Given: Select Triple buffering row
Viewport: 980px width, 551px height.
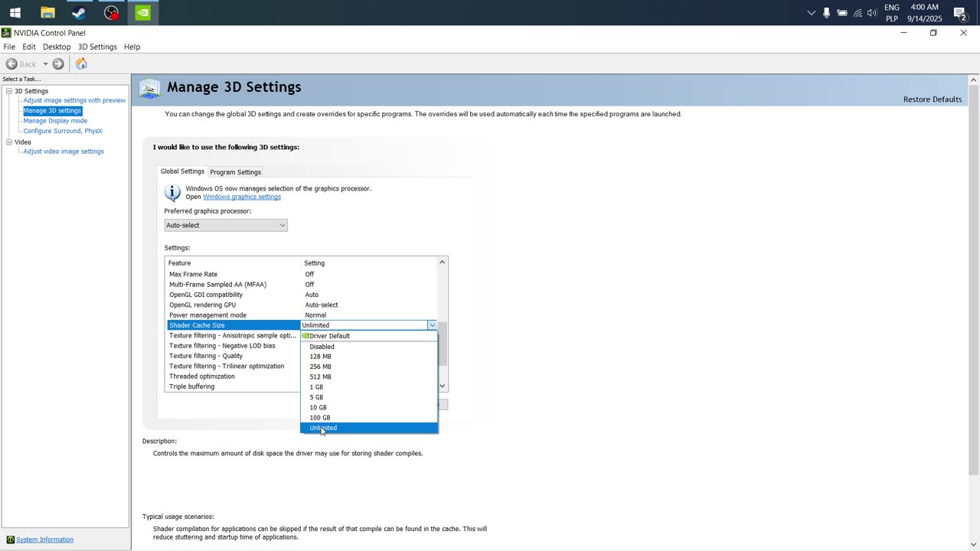Looking at the screenshot, I should [234, 386].
